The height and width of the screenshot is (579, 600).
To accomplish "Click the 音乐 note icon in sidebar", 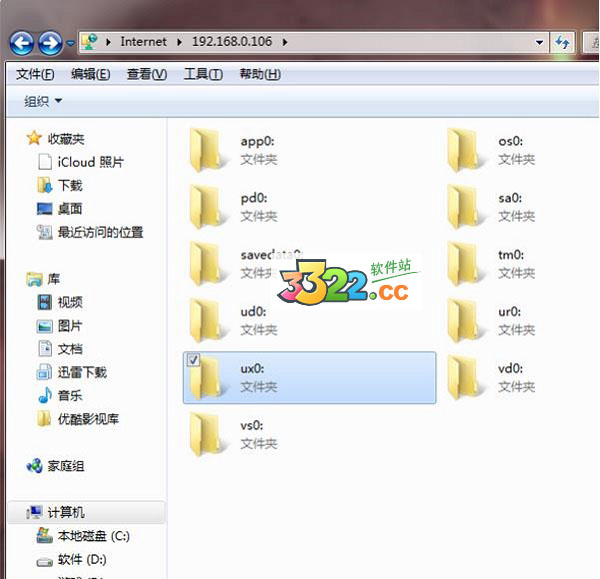I will [x=45, y=395].
